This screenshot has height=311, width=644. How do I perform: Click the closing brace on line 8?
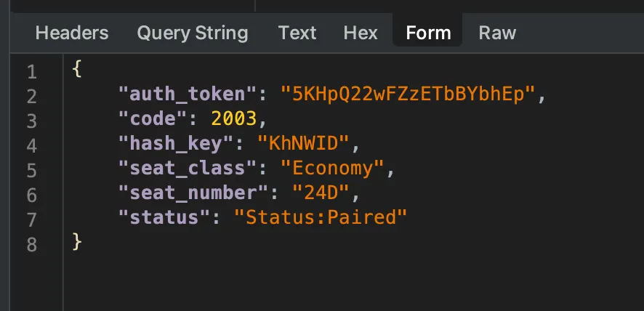[78, 242]
